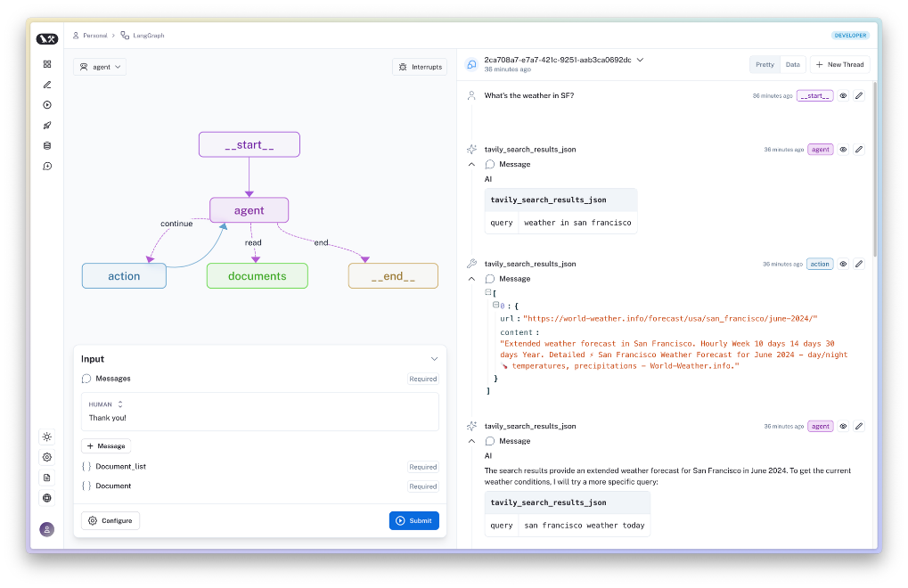
Task: Click the purple user avatar at bottom left
Action: click(x=46, y=528)
